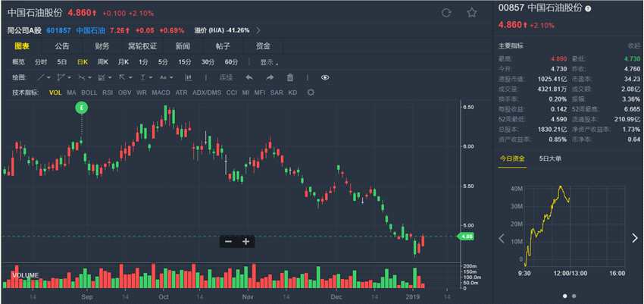Zoom out chart with minus button
644x304 pixels.
pyautogui.click(x=228, y=242)
